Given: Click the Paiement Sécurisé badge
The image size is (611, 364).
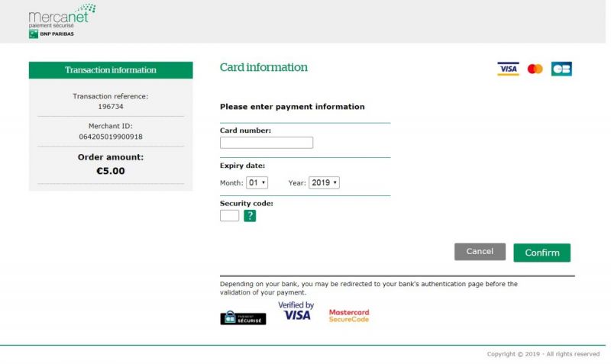Looking at the screenshot, I should pyautogui.click(x=243, y=318).
